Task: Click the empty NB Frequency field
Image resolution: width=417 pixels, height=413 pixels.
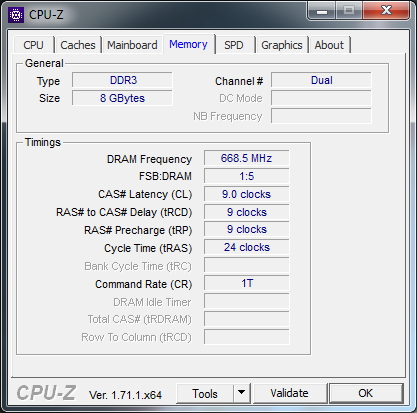Action: 321,116
